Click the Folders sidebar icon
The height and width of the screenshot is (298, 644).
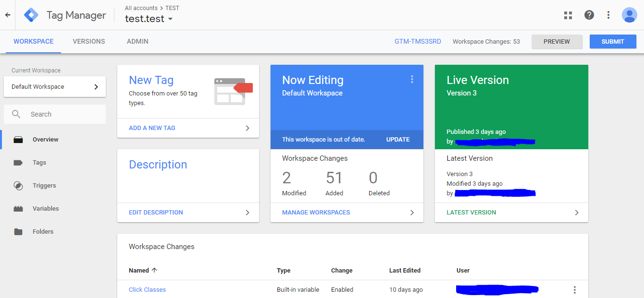coord(18,232)
